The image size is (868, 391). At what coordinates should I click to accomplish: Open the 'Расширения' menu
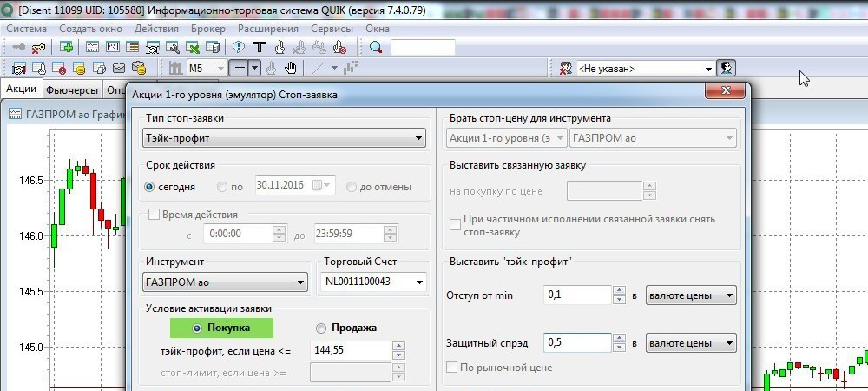[268, 29]
